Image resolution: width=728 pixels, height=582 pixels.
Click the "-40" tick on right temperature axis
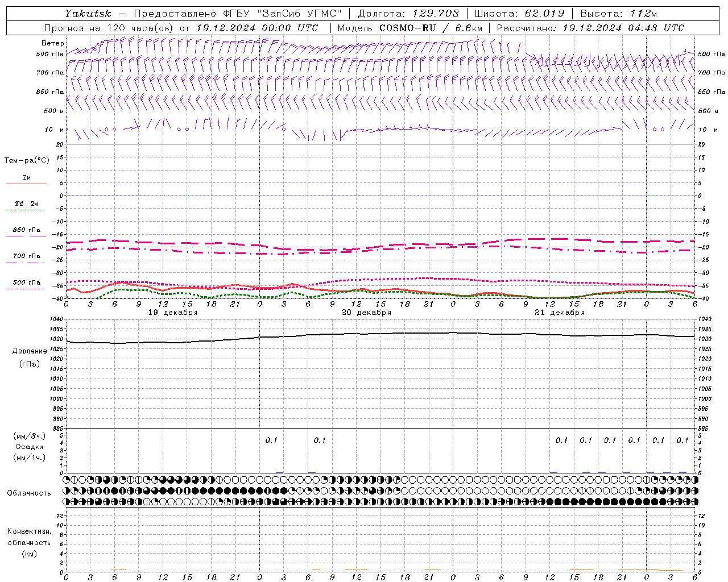pyautogui.click(x=704, y=299)
